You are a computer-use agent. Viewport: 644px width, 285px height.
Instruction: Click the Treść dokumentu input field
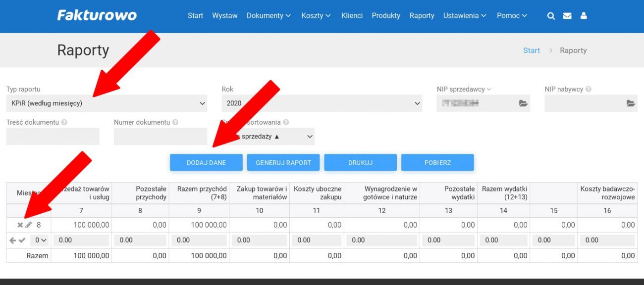[53, 137]
